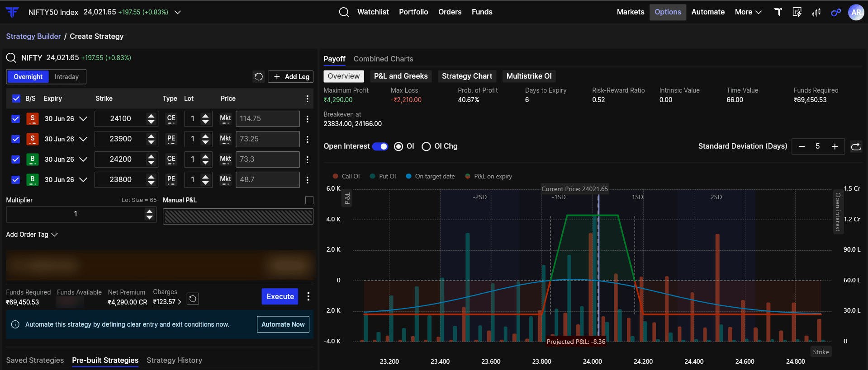Enable the Manual P&L checkbox
868x370 pixels.
(x=309, y=200)
